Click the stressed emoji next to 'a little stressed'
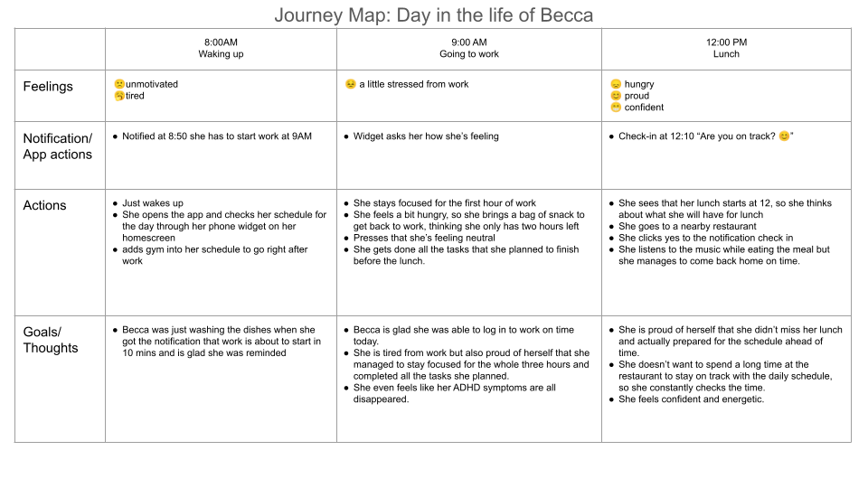Screen dimensions: 868x488 coord(351,84)
